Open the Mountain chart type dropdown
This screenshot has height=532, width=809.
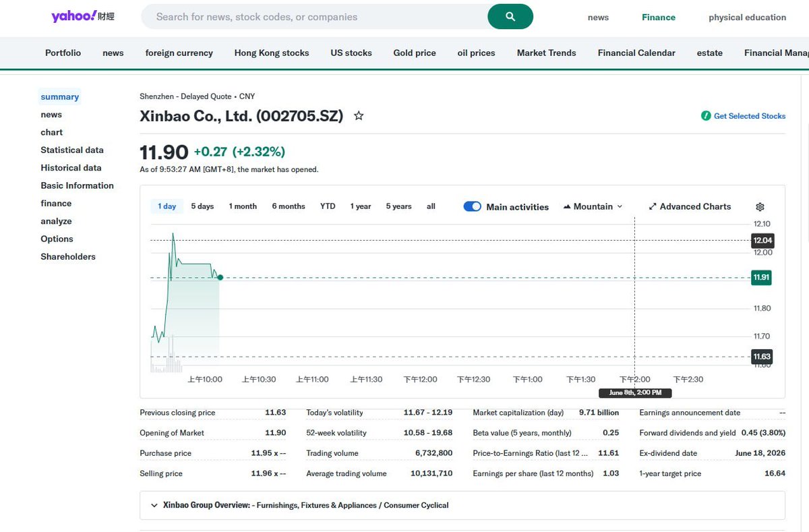click(x=593, y=207)
